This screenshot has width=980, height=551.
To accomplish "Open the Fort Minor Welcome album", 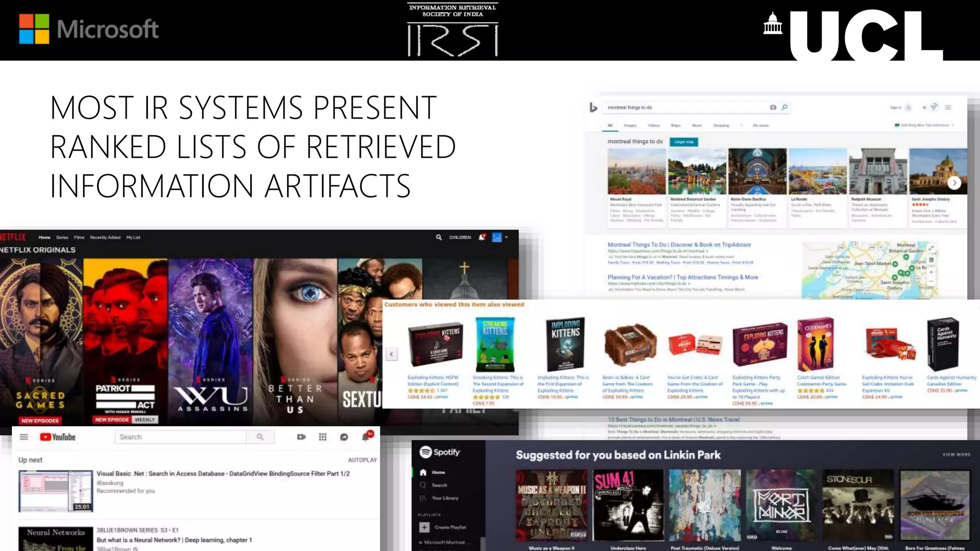I will tap(781, 510).
